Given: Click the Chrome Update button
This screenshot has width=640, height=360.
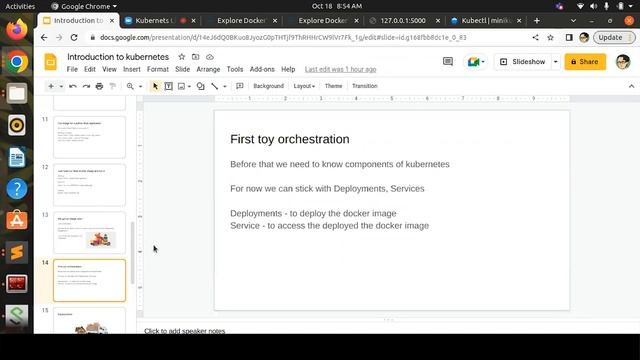Looking at the screenshot, I should (x=613, y=38).
